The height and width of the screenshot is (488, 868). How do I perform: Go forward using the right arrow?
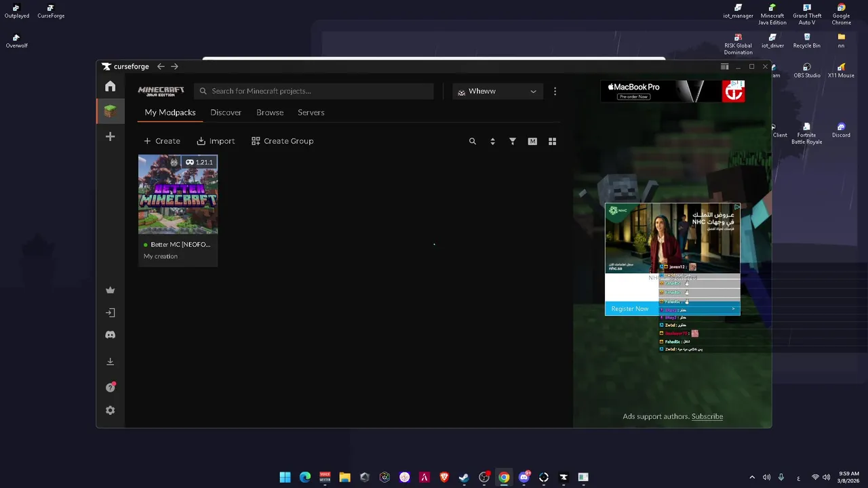(x=174, y=66)
